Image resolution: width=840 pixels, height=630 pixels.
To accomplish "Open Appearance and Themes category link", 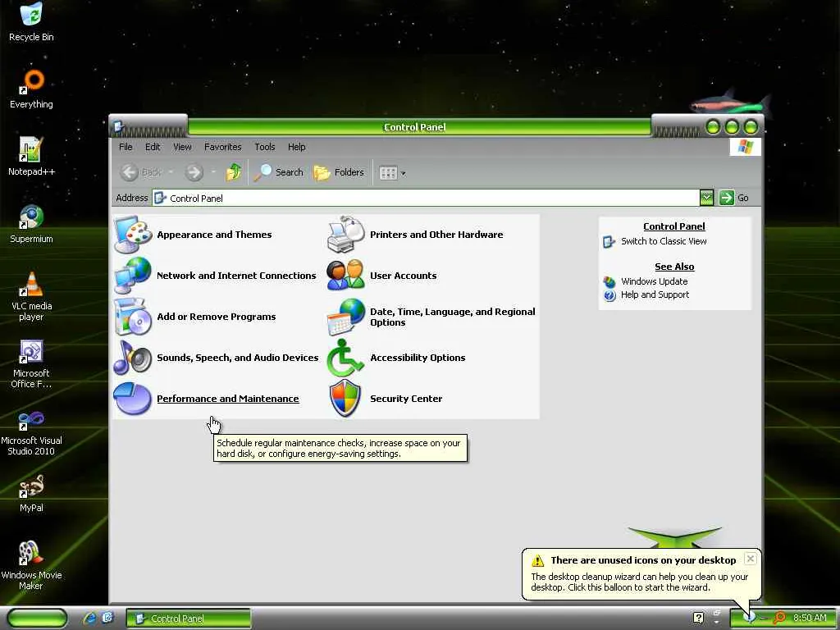I will (x=214, y=235).
